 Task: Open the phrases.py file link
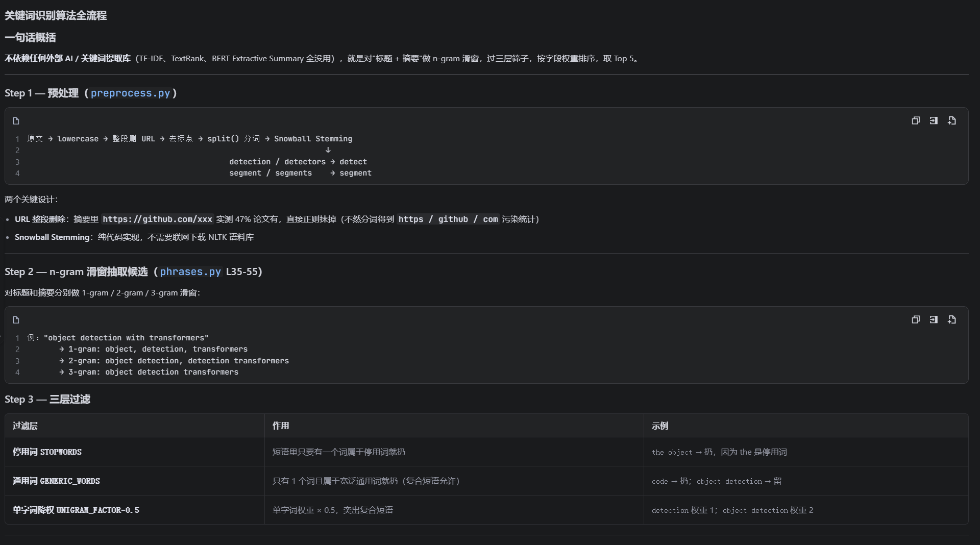point(190,271)
